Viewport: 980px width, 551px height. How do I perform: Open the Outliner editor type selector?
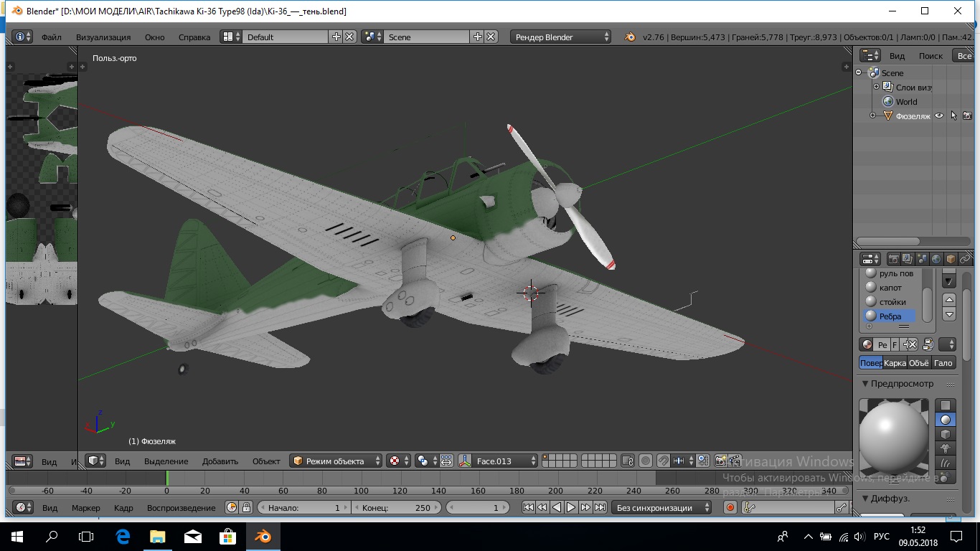pyautogui.click(x=870, y=55)
